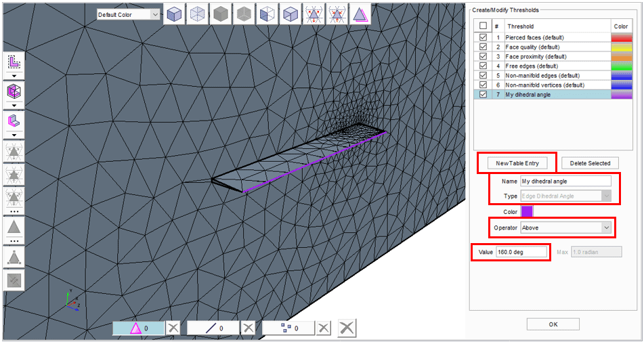Select the Face proximity (default) row
Screen dimensions: 644x344
(x=553, y=56)
